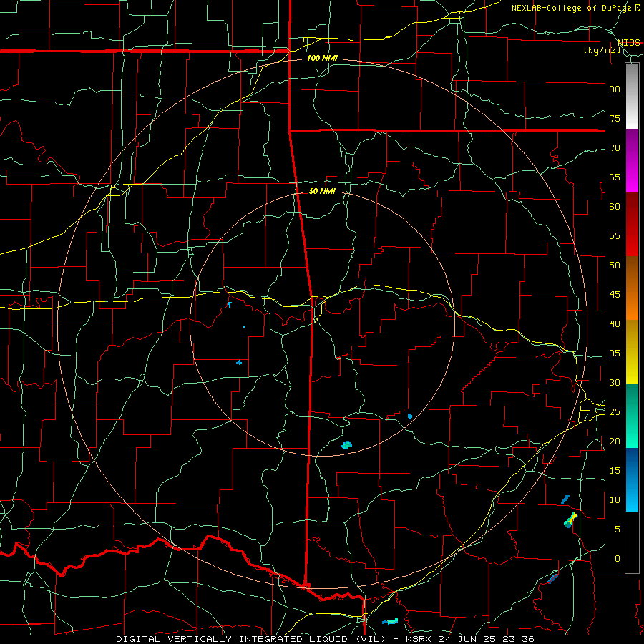Image resolution: width=644 pixels, height=644 pixels.
Task: Click the yellow-cored VIL echo near eastern range ring
Action: tap(570, 519)
